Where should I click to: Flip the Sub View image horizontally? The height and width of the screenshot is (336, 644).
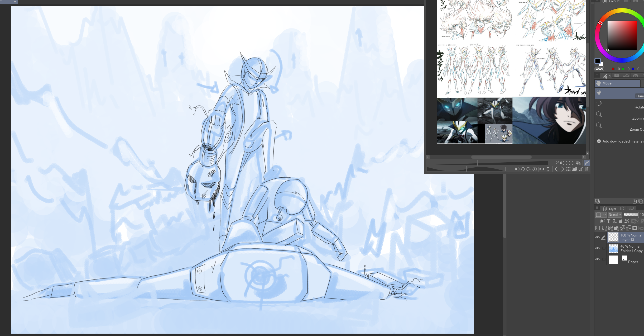coord(542,169)
